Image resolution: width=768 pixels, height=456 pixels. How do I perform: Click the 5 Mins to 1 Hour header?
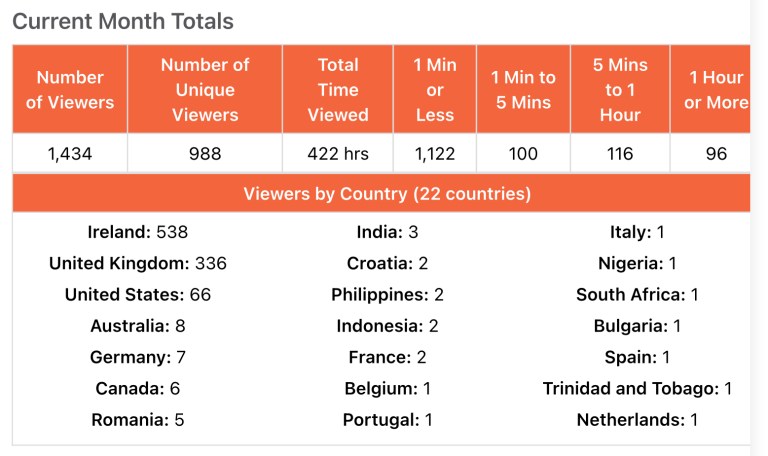point(620,89)
